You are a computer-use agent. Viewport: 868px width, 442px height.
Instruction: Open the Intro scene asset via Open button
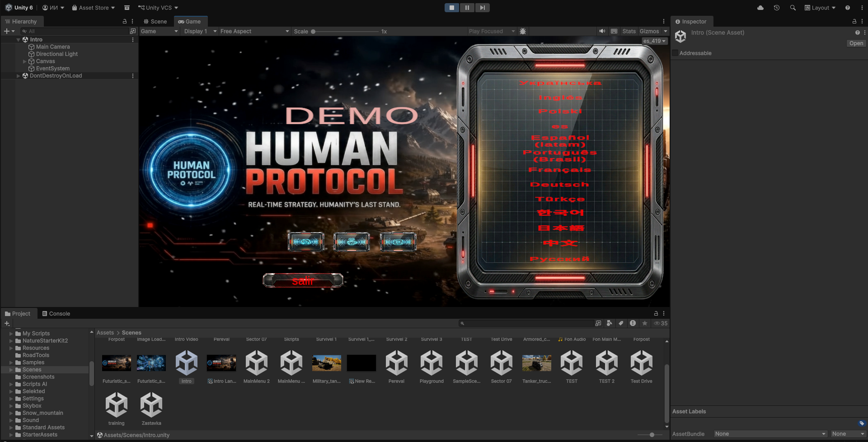coord(856,43)
